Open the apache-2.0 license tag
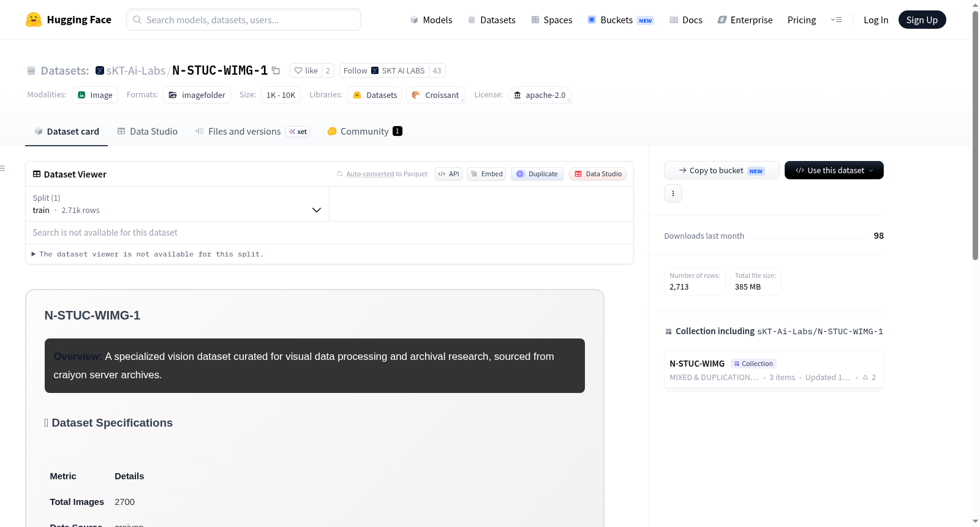This screenshot has height=527, width=980. [x=540, y=95]
